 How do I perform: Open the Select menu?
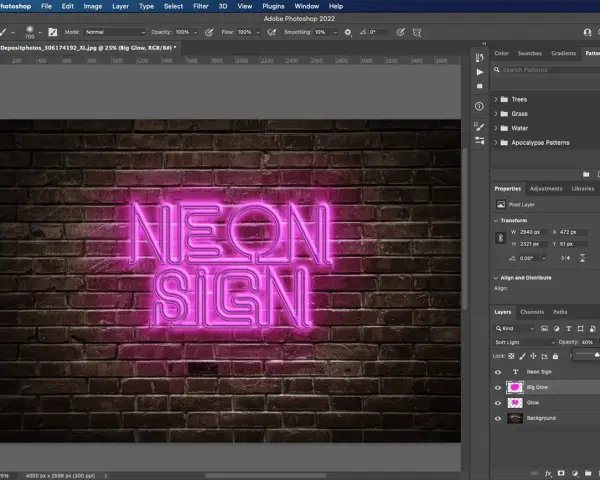[173, 6]
